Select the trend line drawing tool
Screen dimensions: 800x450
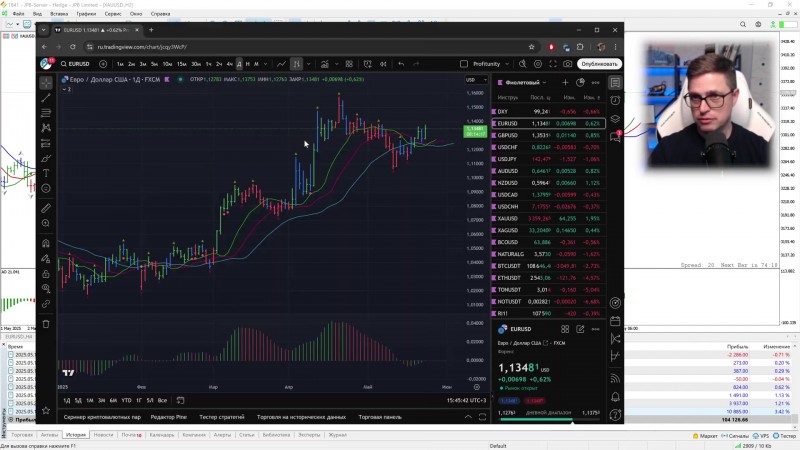(x=46, y=97)
